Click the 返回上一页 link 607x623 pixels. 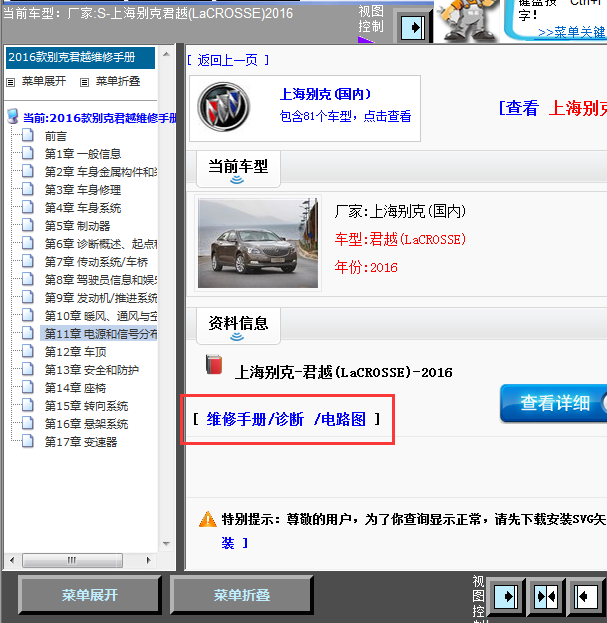[228, 60]
